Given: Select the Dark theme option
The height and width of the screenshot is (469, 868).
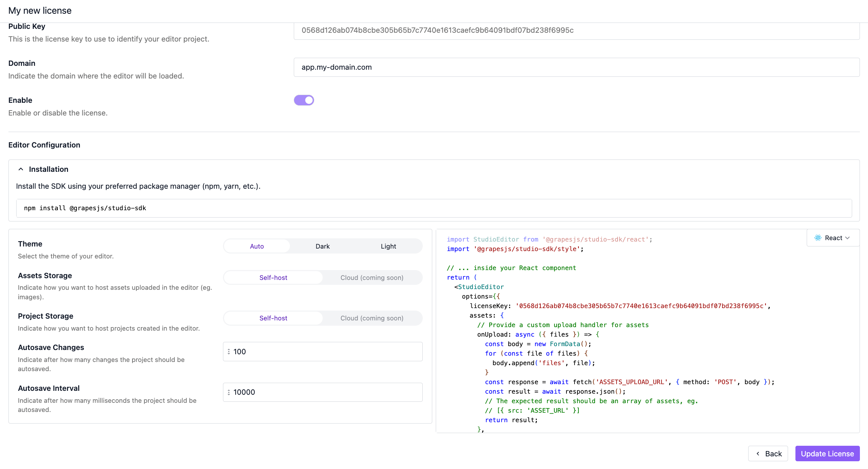Looking at the screenshot, I should [x=323, y=246].
